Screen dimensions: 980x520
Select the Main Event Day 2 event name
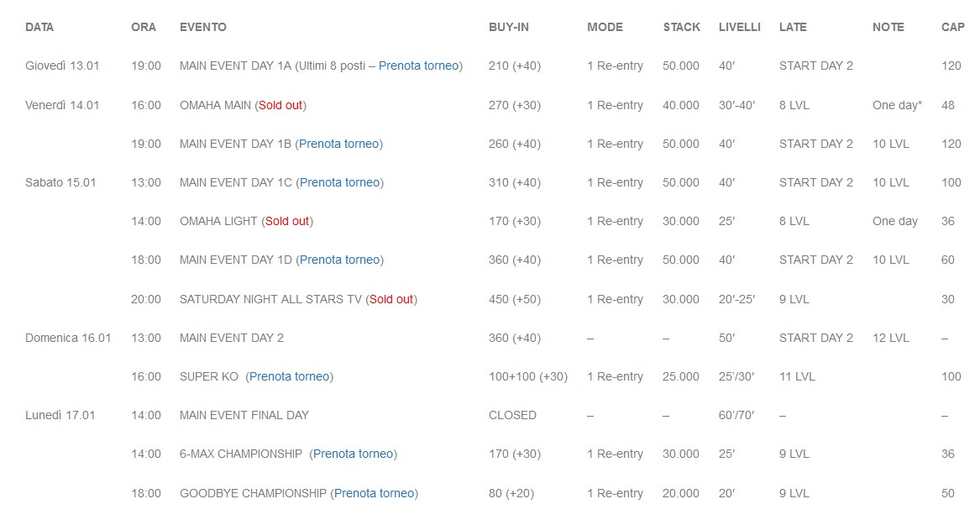[232, 338]
